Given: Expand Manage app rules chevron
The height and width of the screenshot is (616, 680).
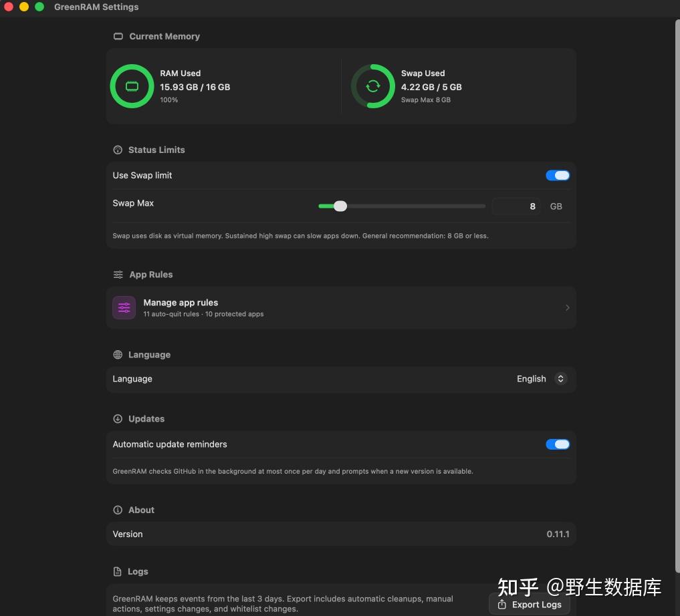Looking at the screenshot, I should [x=567, y=307].
